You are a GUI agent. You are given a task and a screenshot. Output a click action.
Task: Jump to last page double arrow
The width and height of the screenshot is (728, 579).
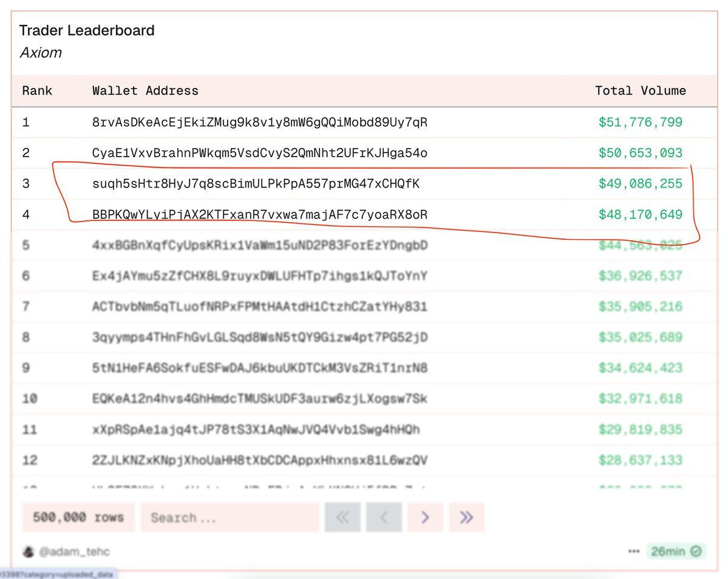(466, 517)
